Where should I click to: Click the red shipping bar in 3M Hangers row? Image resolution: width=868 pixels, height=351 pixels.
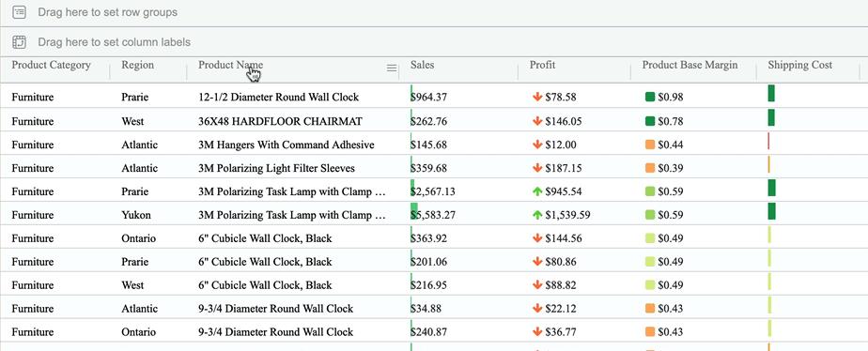[x=768, y=141]
